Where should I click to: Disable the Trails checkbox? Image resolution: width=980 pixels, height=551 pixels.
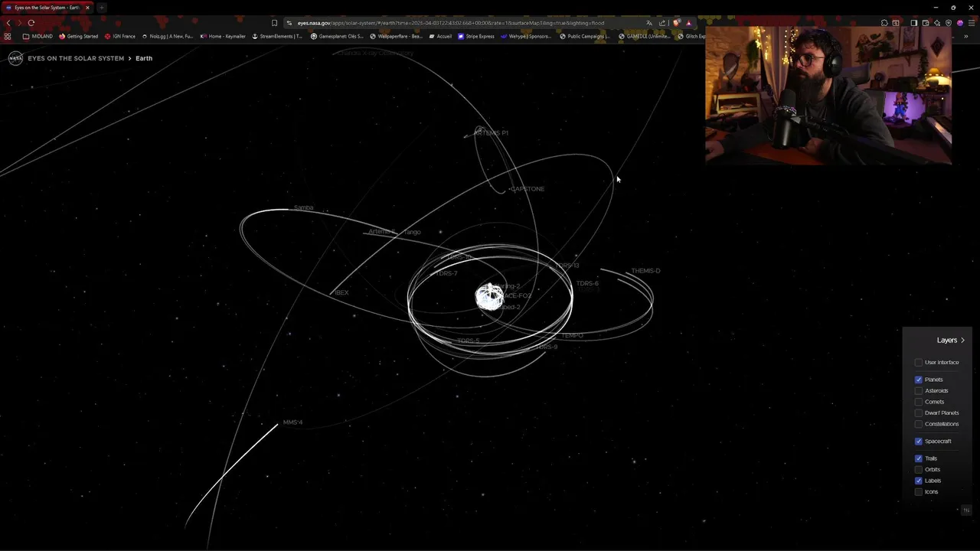[919, 458]
